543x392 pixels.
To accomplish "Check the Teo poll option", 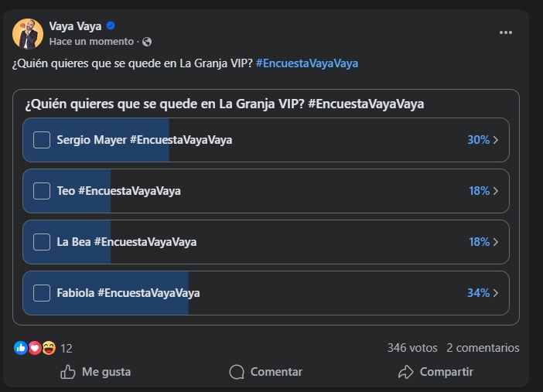I will [42, 191].
